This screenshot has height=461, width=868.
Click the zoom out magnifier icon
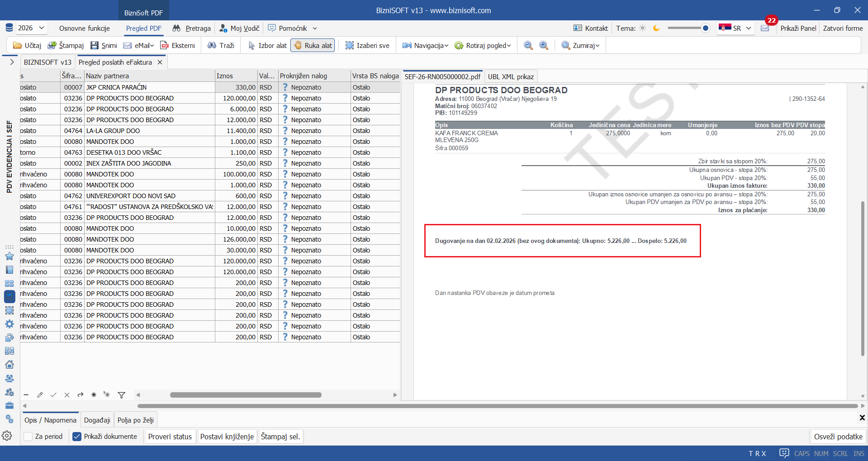528,45
